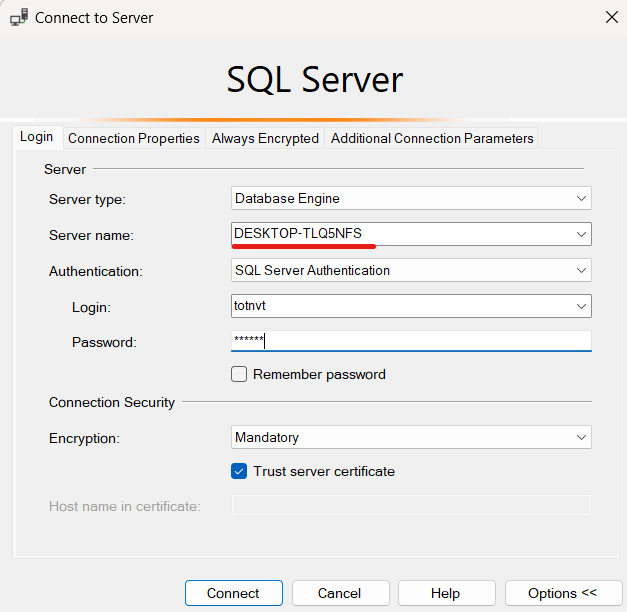Click into the Server name text DESKTOP-TLQ5NFS
Screen dimensions: 627x612
(x=298, y=233)
